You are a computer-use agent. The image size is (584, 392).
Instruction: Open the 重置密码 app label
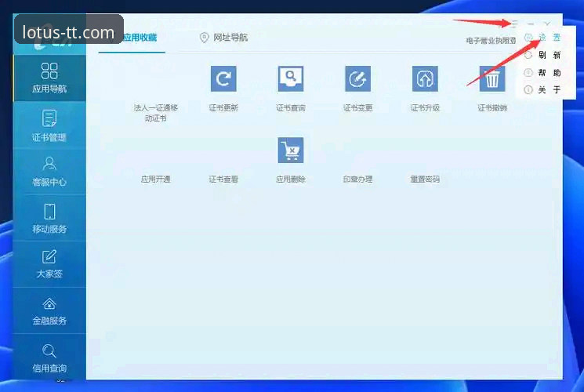pos(425,180)
